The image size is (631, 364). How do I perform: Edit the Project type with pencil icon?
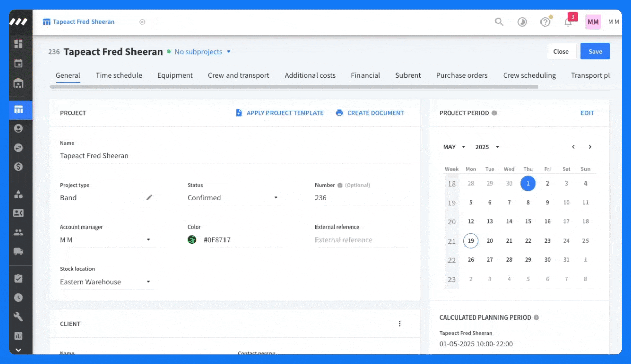pos(149,197)
